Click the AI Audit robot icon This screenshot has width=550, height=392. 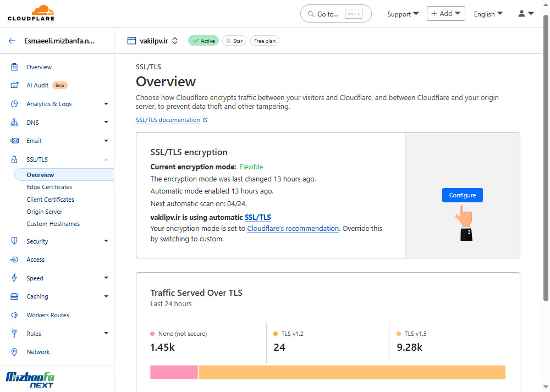click(14, 85)
